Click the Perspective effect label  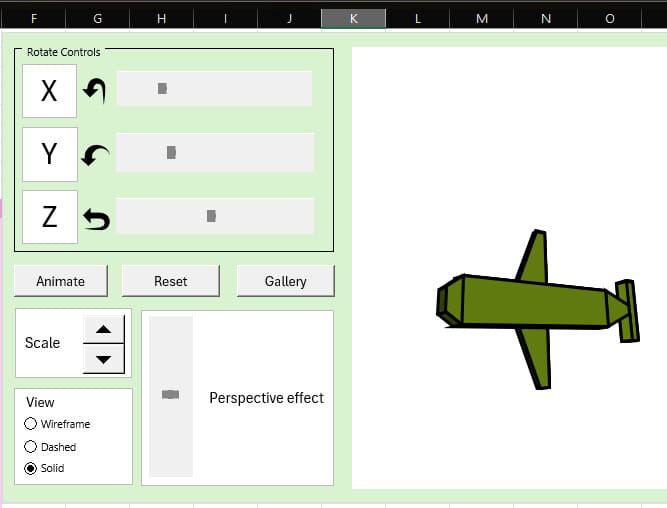tap(266, 398)
